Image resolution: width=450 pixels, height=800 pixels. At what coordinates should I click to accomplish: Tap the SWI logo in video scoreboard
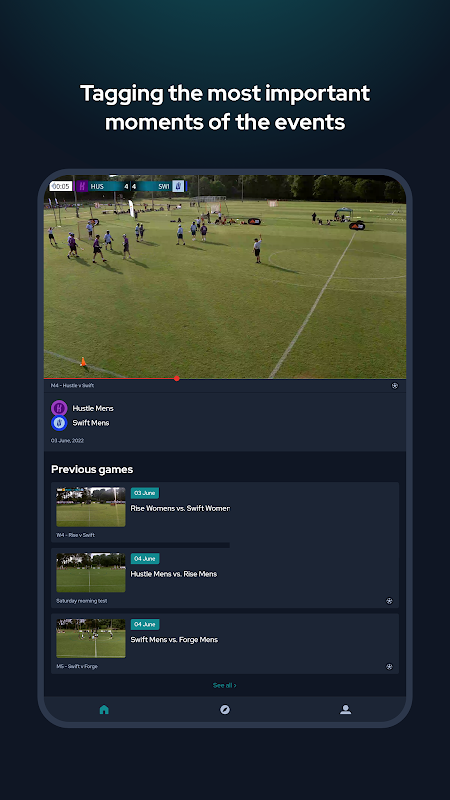coord(178,186)
